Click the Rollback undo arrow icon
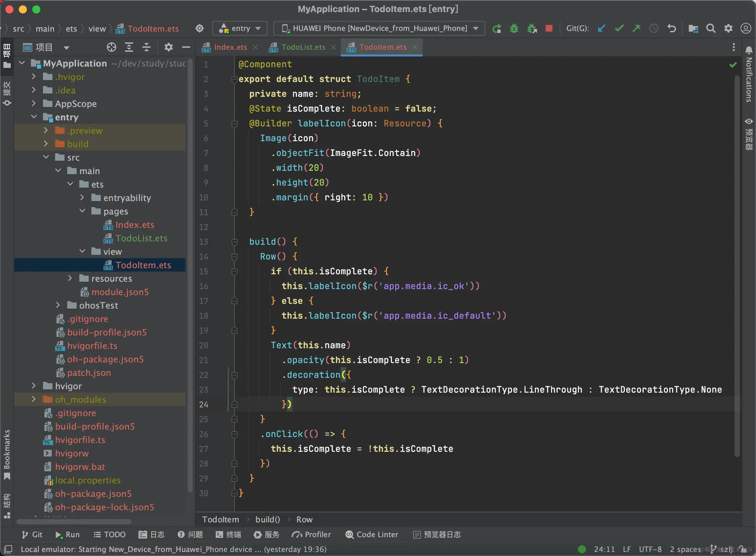The height and width of the screenshot is (556, 756). tap(672, 29)
